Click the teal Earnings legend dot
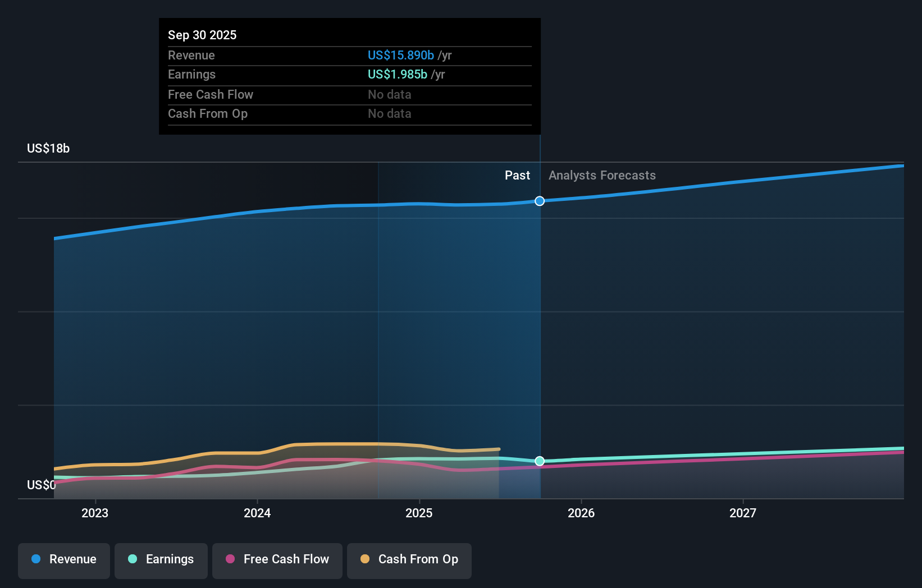The width and height of the screenshot is (922, 588). coord(131,559)
